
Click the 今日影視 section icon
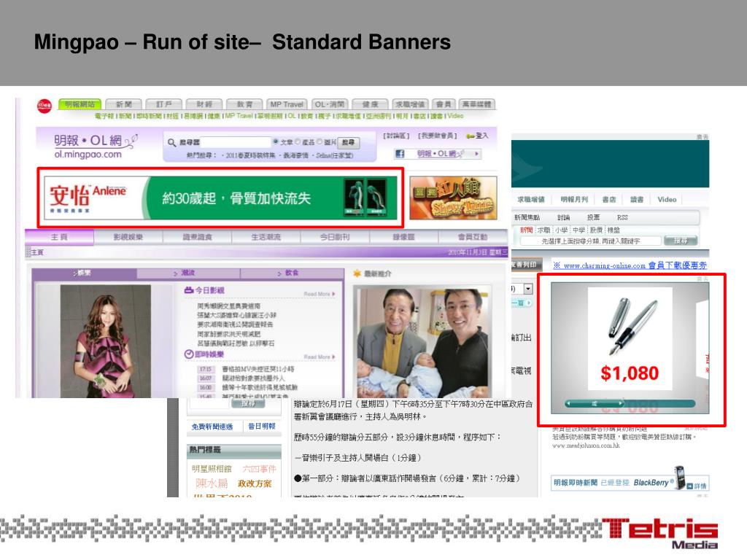189,290
